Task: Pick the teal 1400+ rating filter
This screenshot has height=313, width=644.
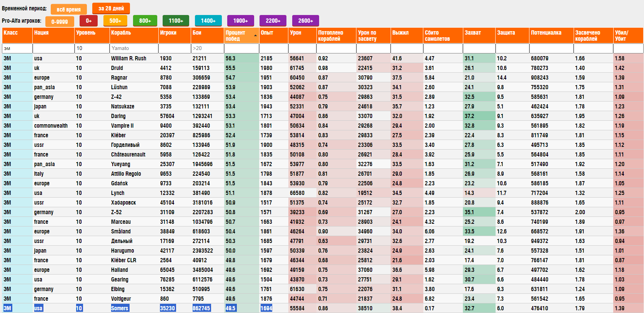Action: [x=208, y=21]
